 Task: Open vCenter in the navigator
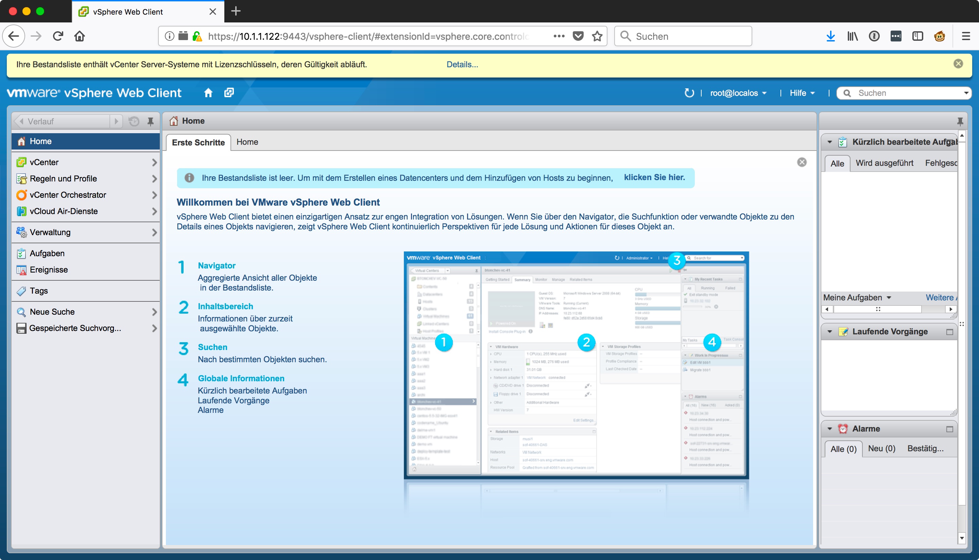click(86, 162)
